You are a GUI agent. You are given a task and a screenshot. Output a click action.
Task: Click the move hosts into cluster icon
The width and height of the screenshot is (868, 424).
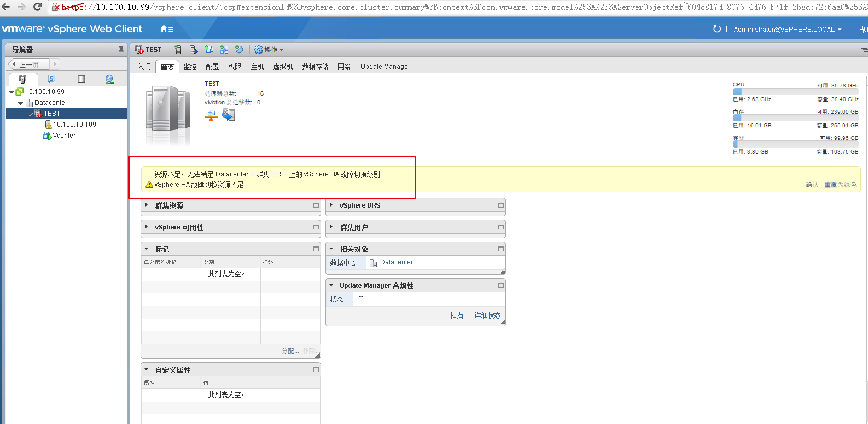pyautogui.click(x=194, y=50)
